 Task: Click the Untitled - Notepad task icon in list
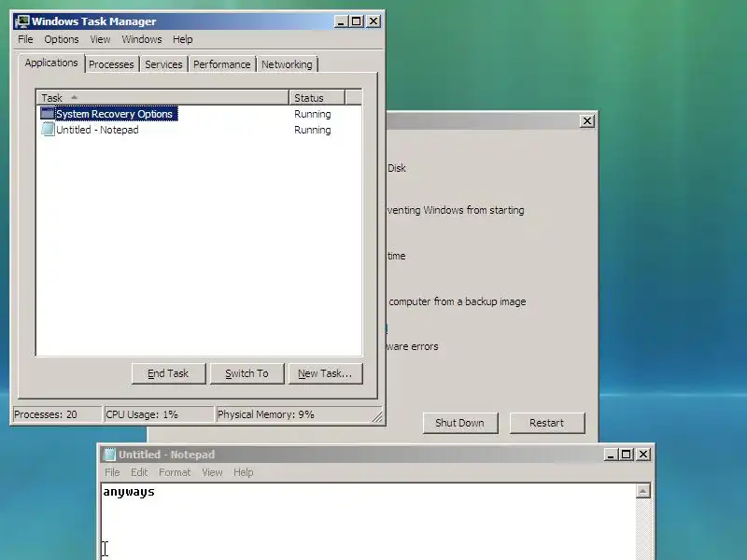point(48,130)
